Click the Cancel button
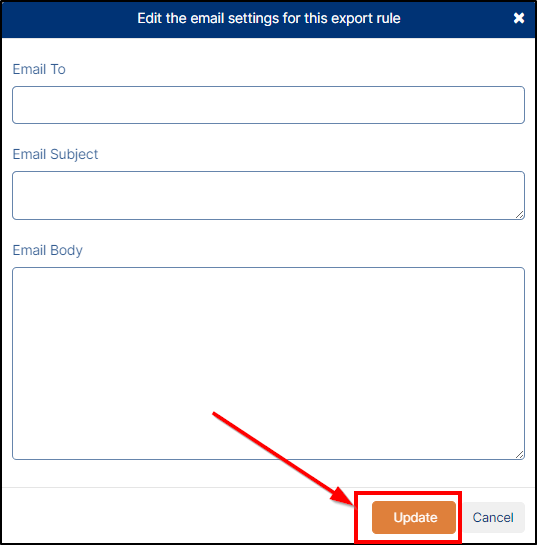 493,518
